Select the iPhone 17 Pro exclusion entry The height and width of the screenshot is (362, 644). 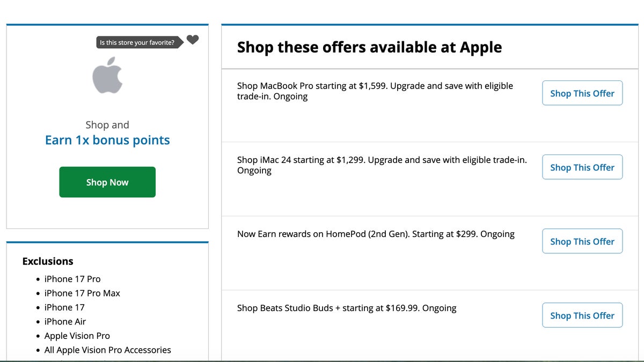tap(72, 279)
